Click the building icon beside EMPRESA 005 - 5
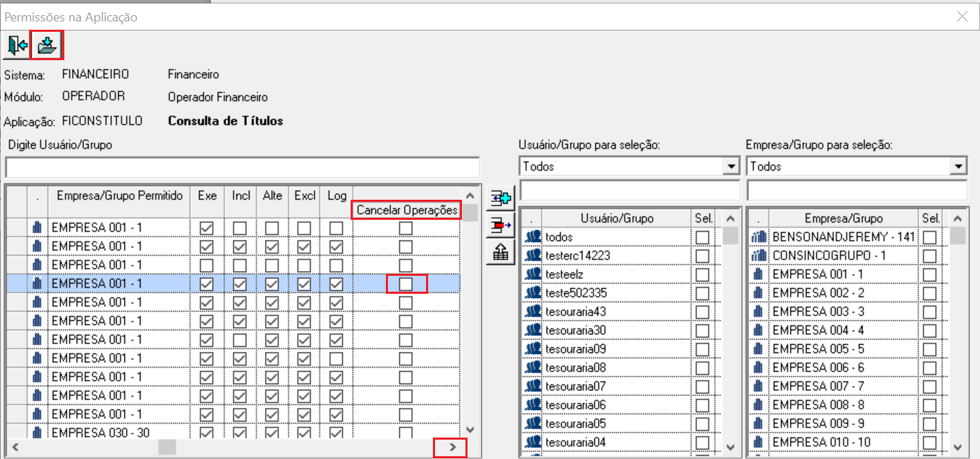Image resolution: width=980 pixels, height=459 pixels. [x=759, y=349]
